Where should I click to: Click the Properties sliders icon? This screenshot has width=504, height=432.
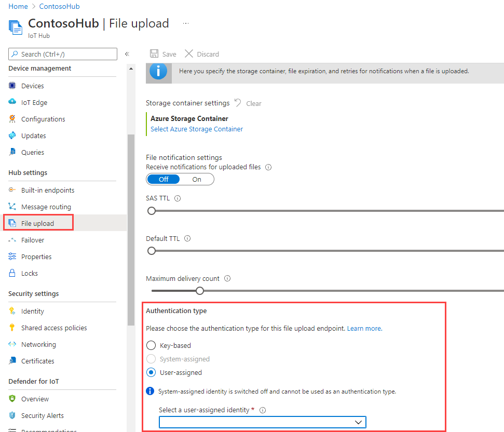click(12, 256)
